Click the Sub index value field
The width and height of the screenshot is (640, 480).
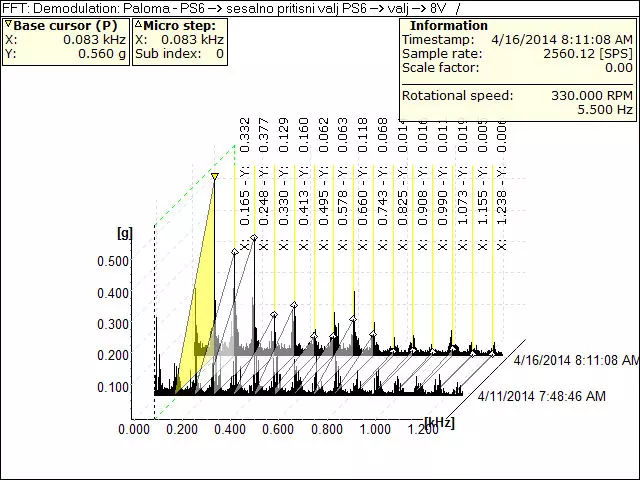[x=219, y=54]
